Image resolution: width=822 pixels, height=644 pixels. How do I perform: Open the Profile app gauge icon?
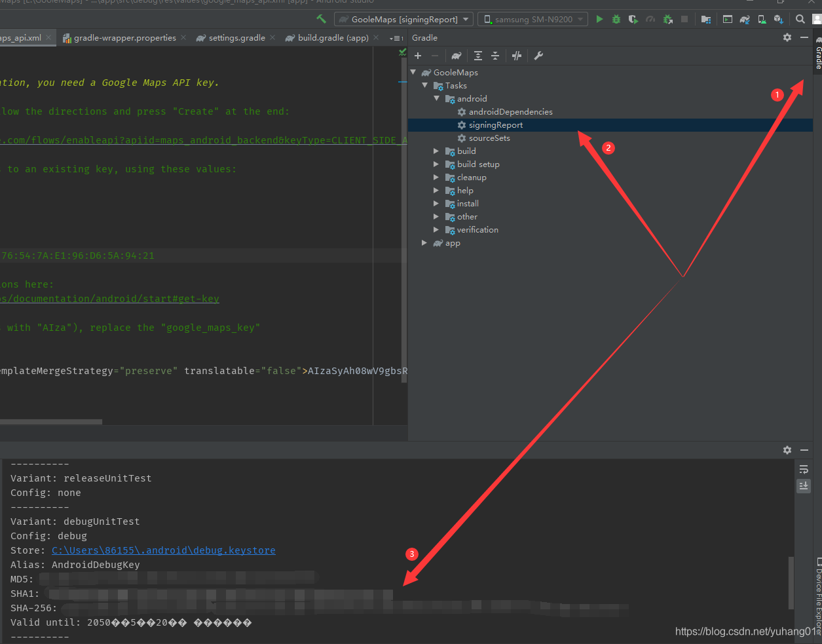650,19
